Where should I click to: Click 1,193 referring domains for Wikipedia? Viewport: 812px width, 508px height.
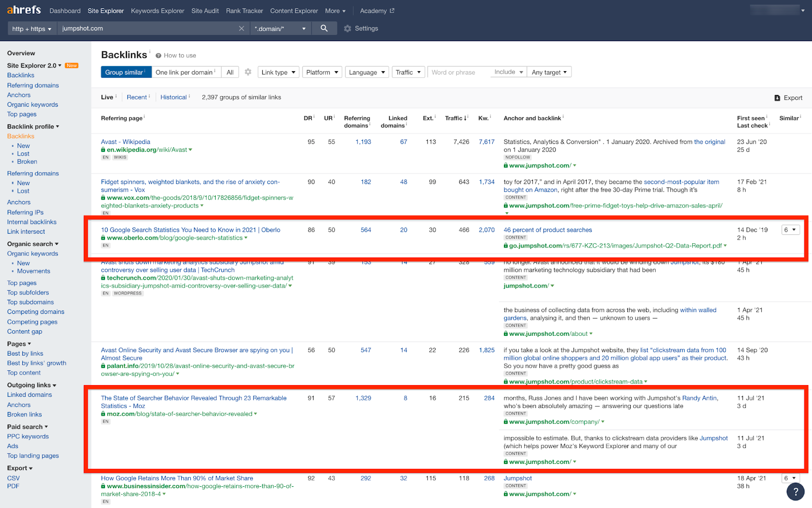[363, 142]
